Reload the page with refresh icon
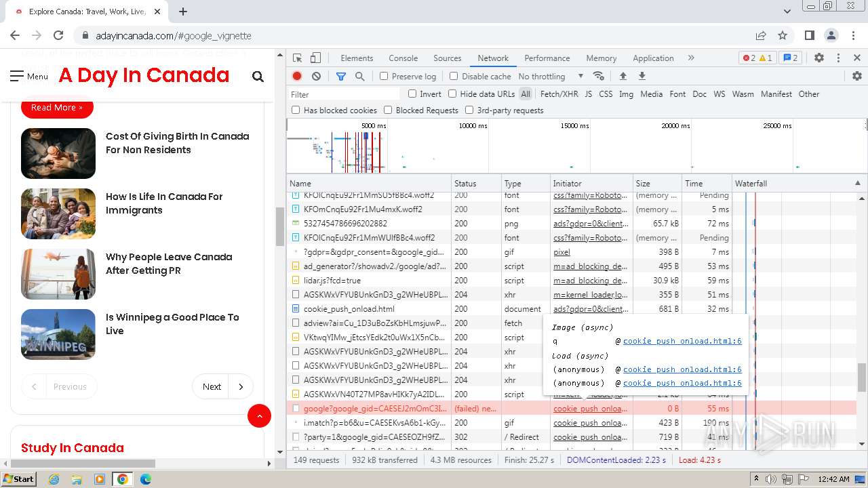Screen dimensions: 868x488 pyautogui.click(x=58, y=36)
